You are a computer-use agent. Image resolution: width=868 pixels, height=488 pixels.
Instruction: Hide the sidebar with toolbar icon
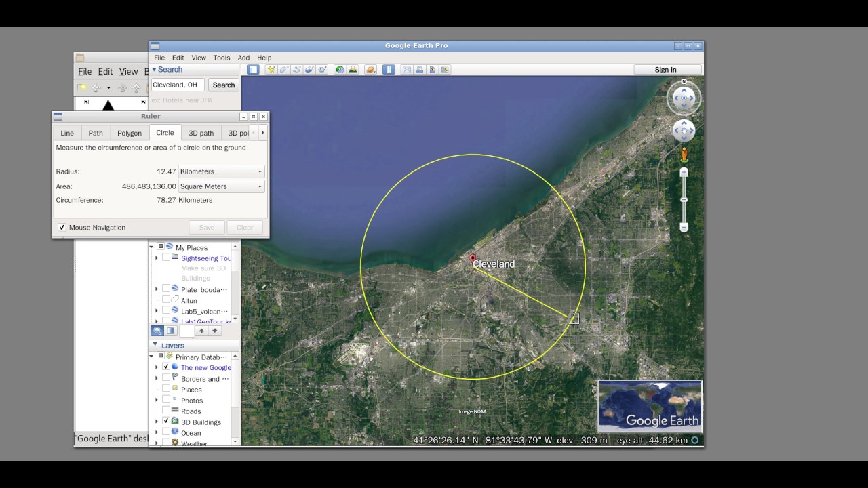253,69
